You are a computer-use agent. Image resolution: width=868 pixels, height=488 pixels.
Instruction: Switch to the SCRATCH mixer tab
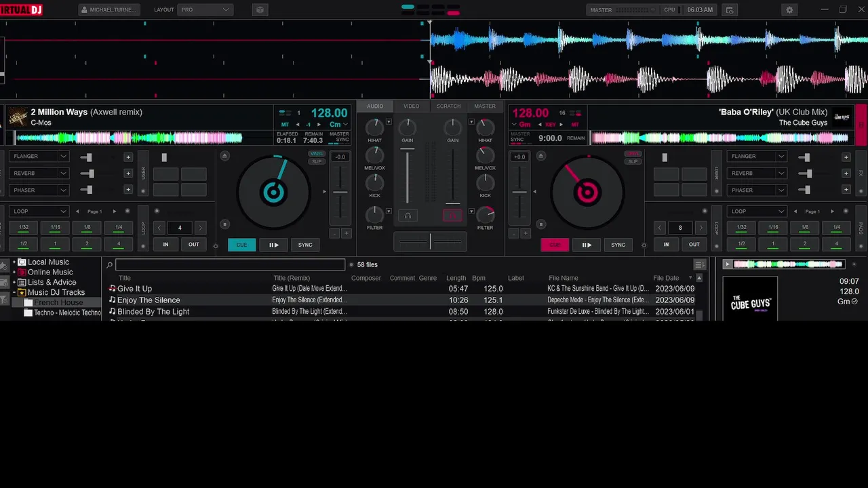click(x=448, y=106)
